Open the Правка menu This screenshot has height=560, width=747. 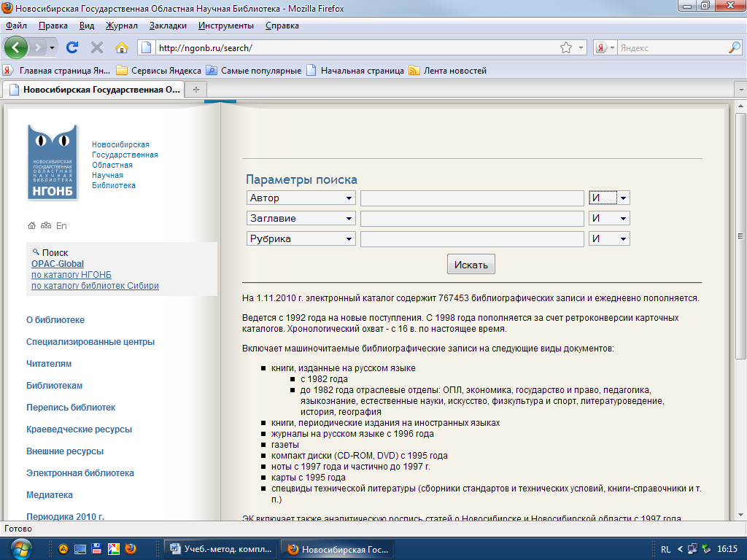pyautogui.click(x=53, y=26)
